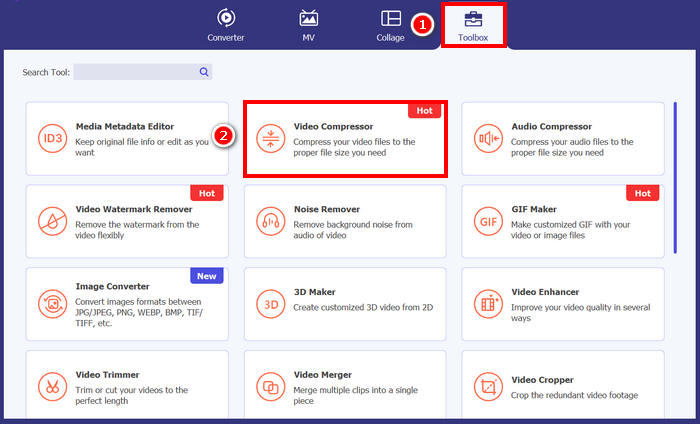Image resolution: width=700 pixels, height=424 pixels.
Task: Switch to the MV tab
Action: point(309,25)
